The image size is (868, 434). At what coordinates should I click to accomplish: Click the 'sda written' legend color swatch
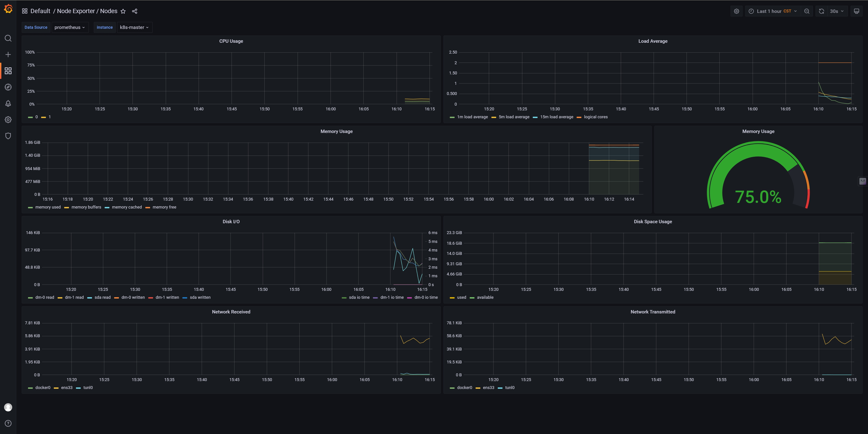pyautogui.click(x=185, y=297)
